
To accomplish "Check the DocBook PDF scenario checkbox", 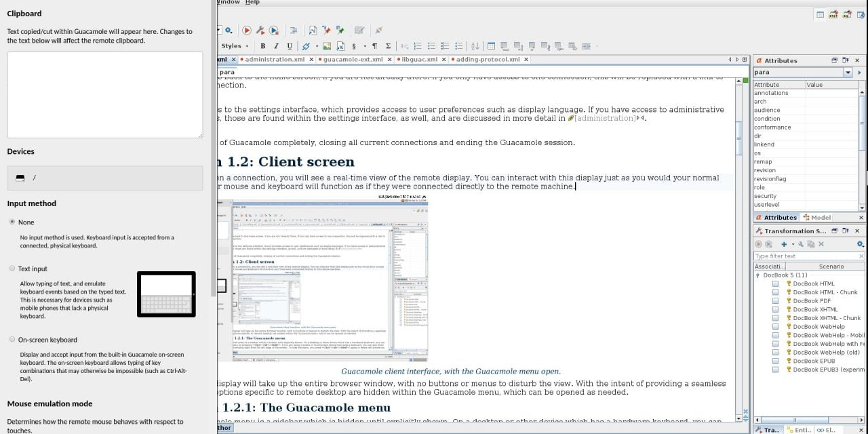I will tap(775, 301).
